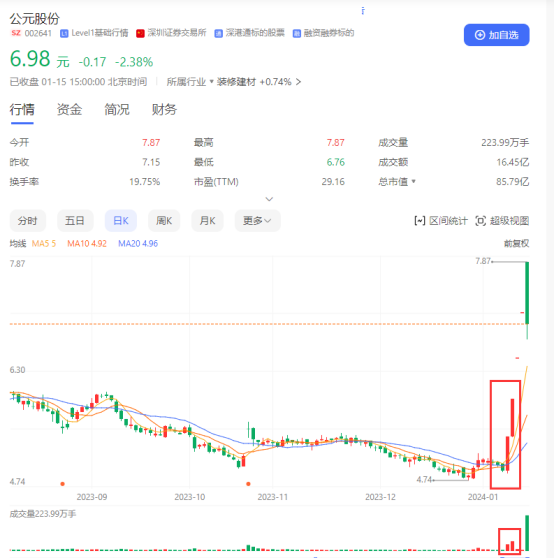Click the Shenzhen Stock Exchange flag icon

[140, 33]
